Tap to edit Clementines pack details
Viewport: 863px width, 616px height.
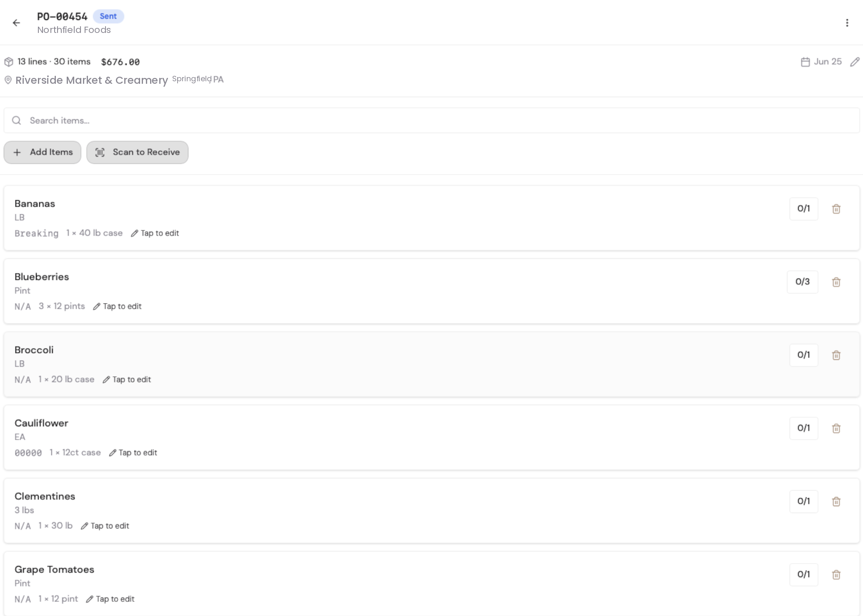pyautogui.click(x=105, y=526)
